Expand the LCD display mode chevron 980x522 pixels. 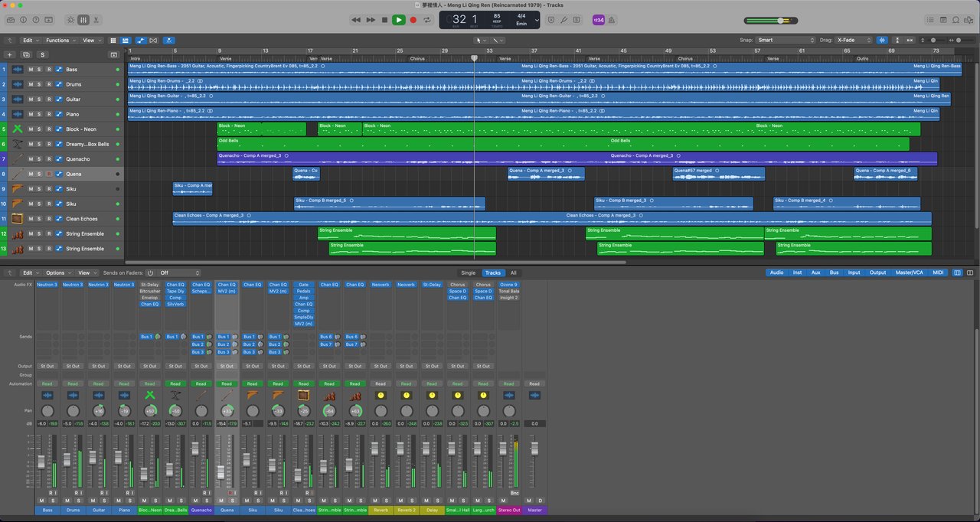pyautogui.click(x=537, y=20)
